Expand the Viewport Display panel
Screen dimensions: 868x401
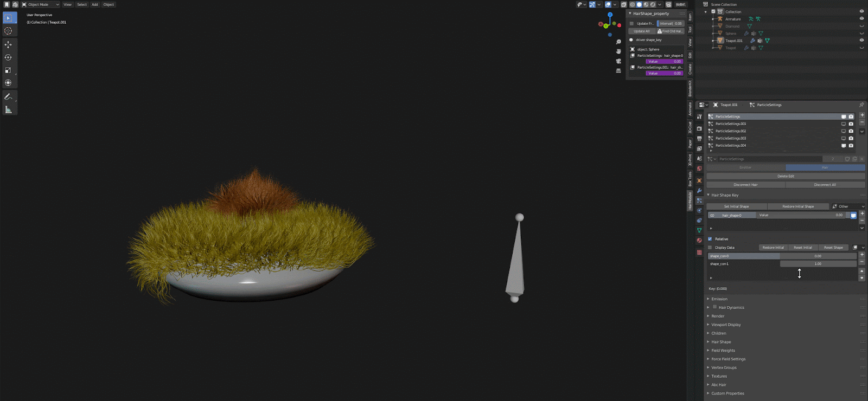pos(726,325)
